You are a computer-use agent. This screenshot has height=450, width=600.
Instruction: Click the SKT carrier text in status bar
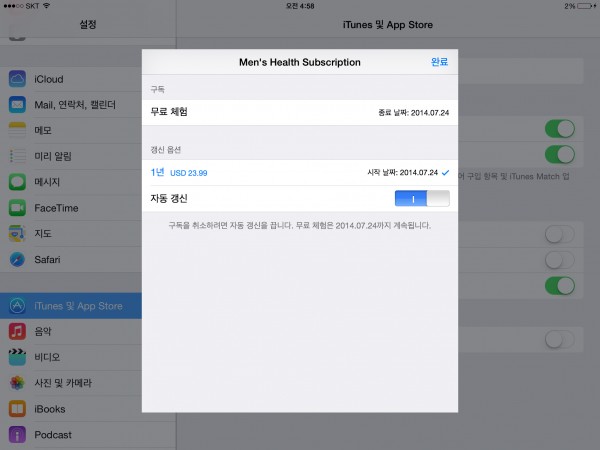point(33,6)
